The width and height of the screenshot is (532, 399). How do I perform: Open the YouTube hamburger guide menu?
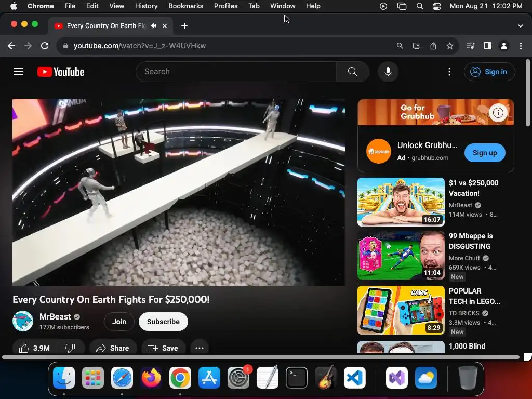(19, 72)
